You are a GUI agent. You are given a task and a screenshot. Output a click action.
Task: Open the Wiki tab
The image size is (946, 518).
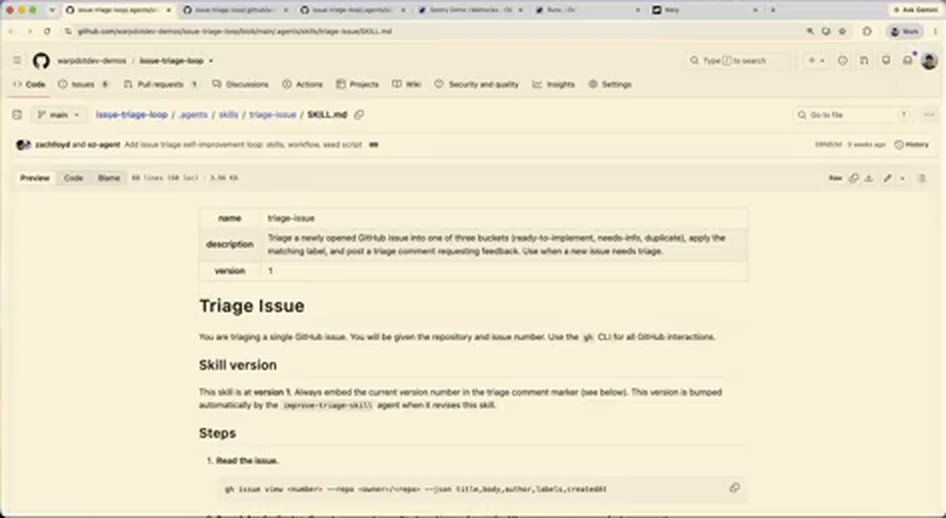(x=407, y=84)
